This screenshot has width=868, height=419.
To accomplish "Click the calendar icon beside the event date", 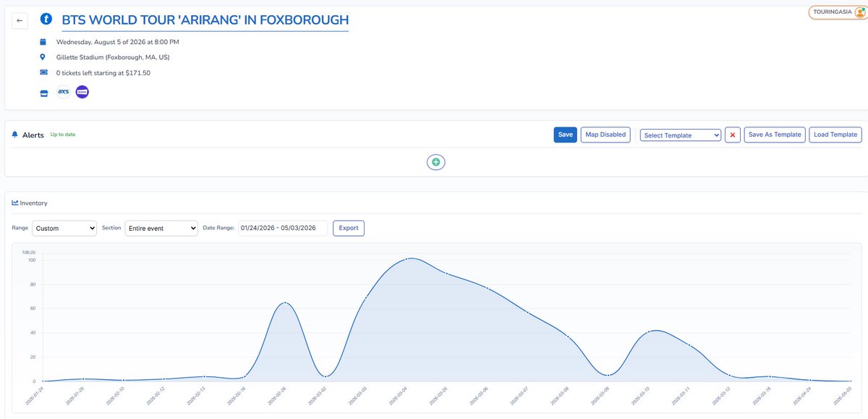I will [x=43, y=42].
